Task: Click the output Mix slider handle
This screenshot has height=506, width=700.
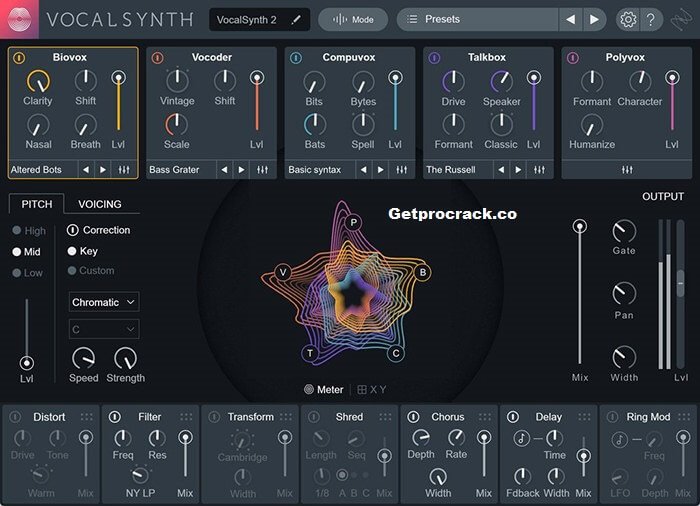Action: coord(579,227)
